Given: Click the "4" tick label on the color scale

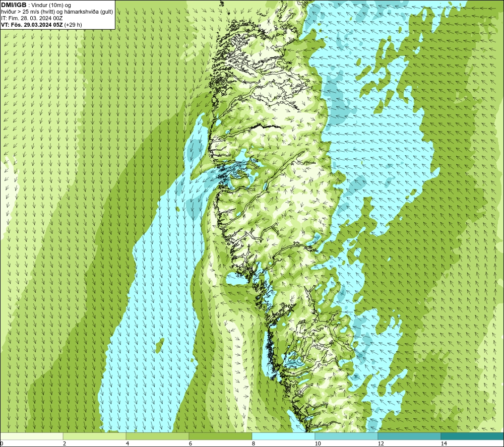Looking at the screenshot, I should click(128, 443).
